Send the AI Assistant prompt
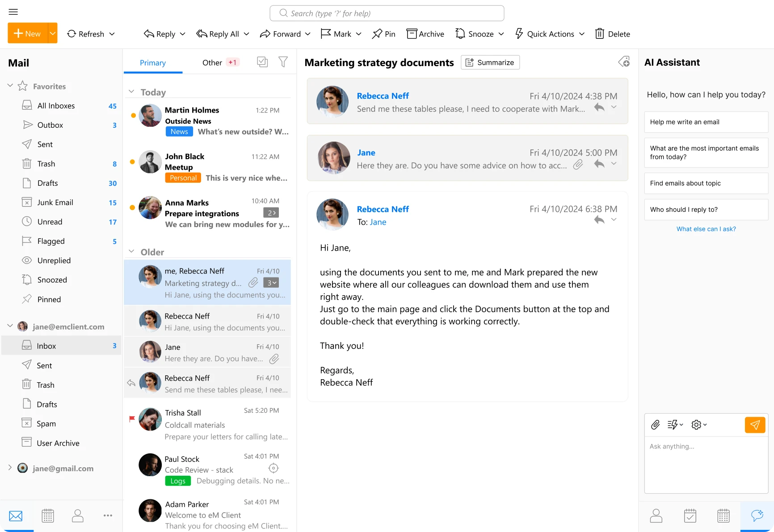774x532 pixels. point(755,425)
